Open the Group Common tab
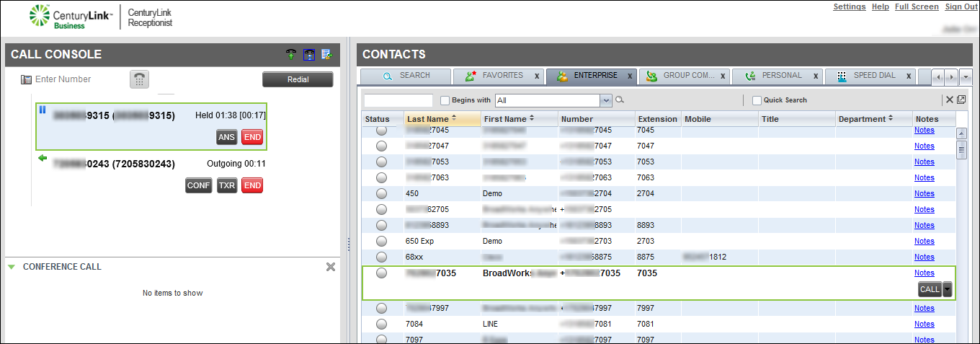 (x=685, y=76)
